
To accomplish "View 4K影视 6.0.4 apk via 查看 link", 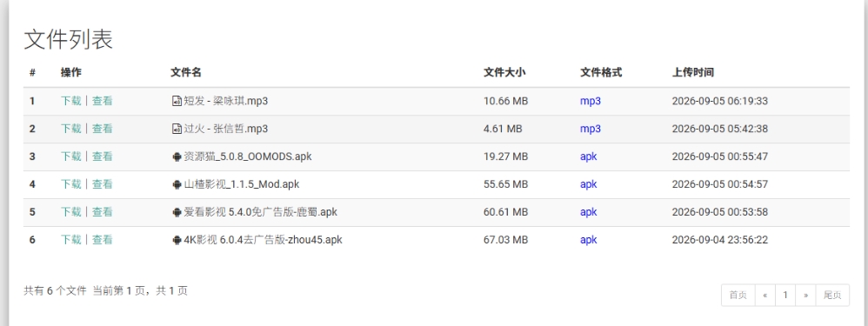I will pyautogui.click(x=103, y=239).
